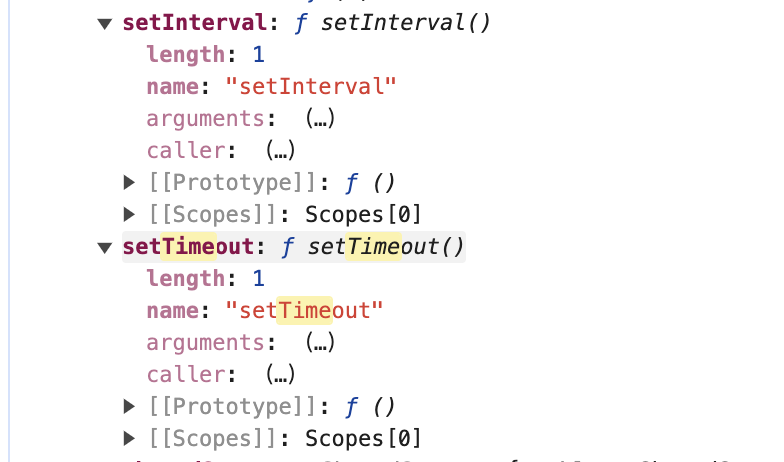Expand [[Prototype]] under setInterval
Viewport: 784px width, 462px height.
[x=130, y=182]
